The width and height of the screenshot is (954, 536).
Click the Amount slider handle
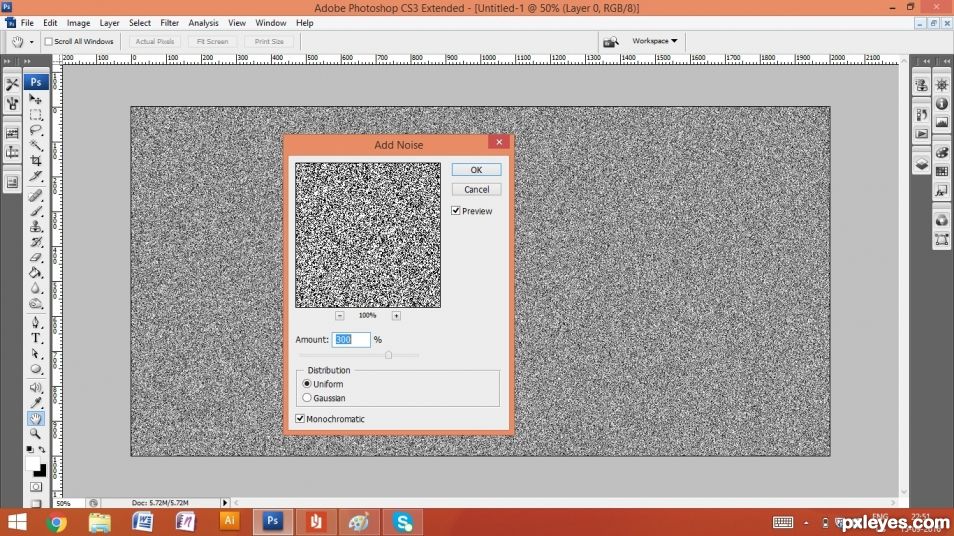pos(388,355)
